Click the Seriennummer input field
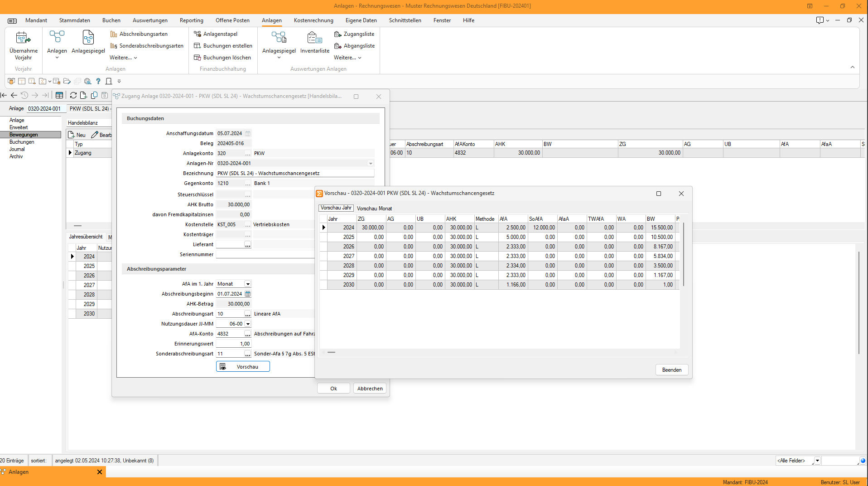Viewport: 868px width, 486px height. coord(265,254)
